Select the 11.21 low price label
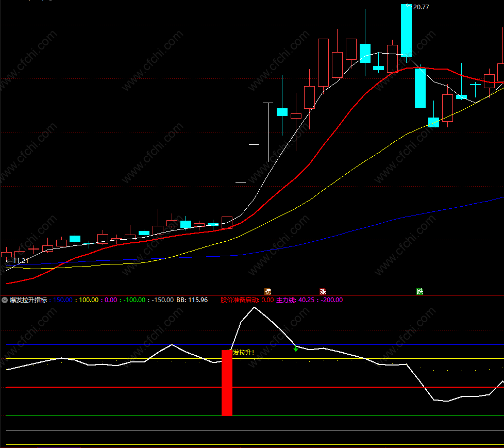This screenshot has height=448, width=504. click(x=20, y=261)
